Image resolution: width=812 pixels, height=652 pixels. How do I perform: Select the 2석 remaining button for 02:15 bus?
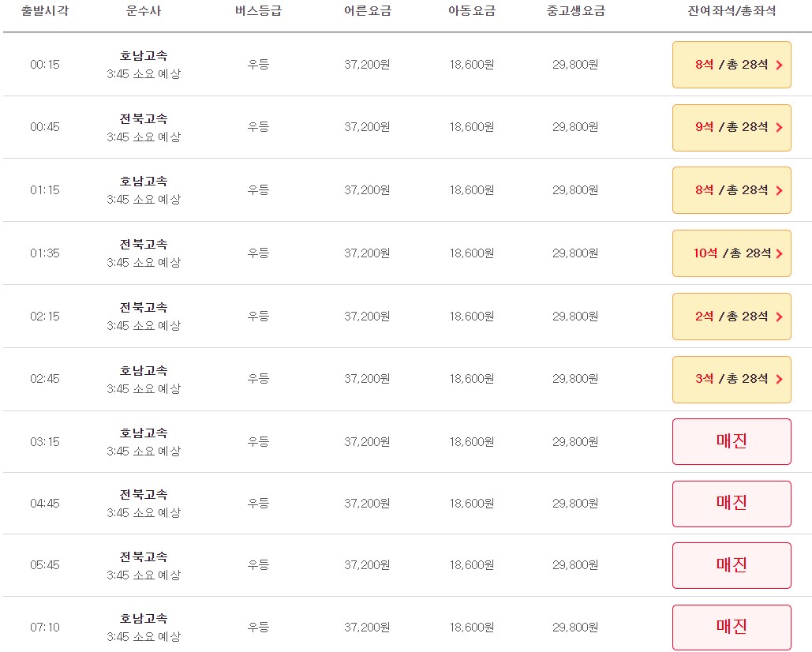pyautogui.click(x=731, y=317)
